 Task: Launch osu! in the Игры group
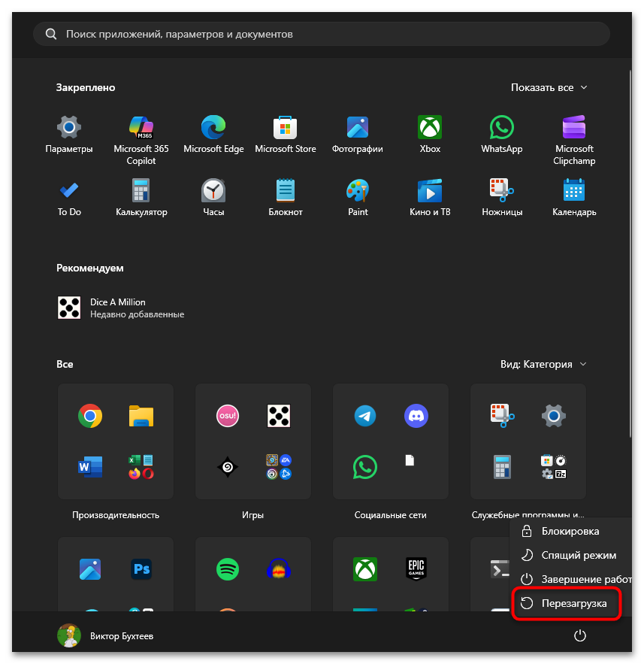point(228,416)
